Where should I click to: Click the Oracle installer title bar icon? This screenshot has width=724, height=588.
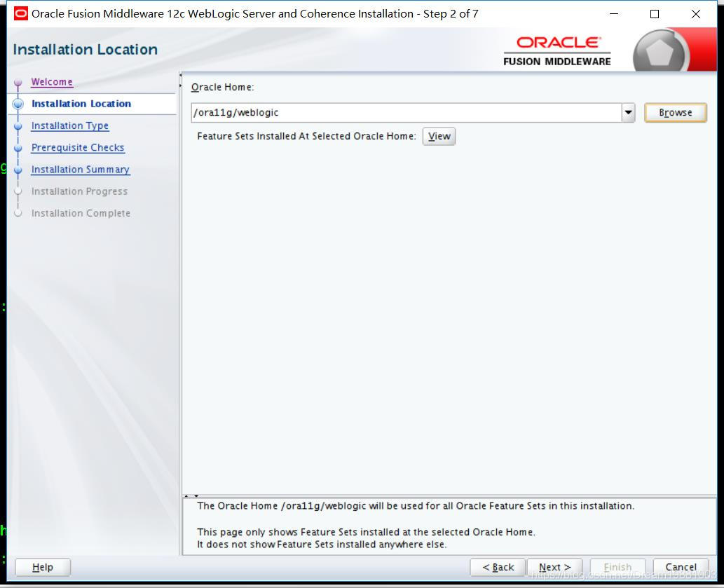21,14
